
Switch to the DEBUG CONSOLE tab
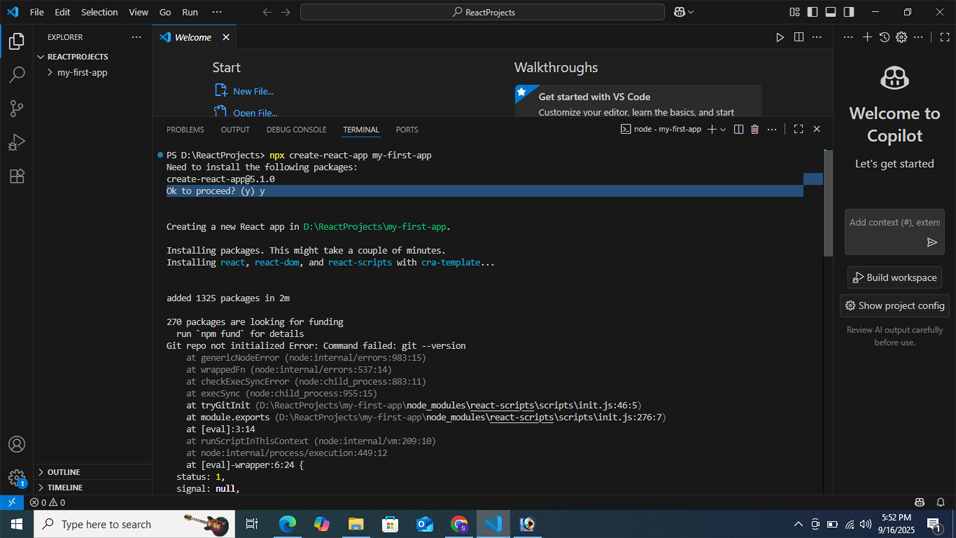click(x=296, y=129)
